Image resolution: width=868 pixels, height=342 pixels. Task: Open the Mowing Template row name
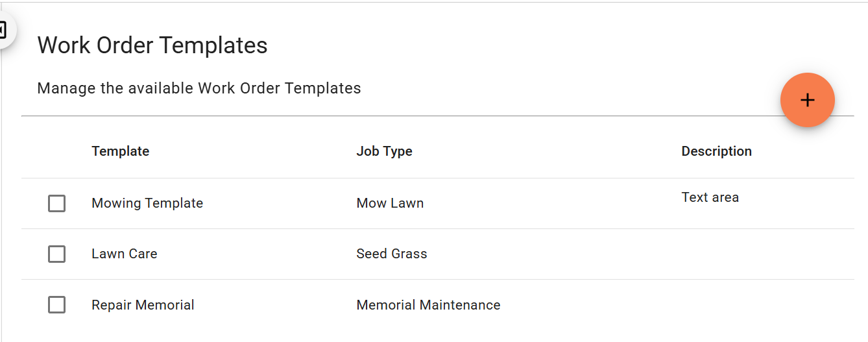coord(147,203)
